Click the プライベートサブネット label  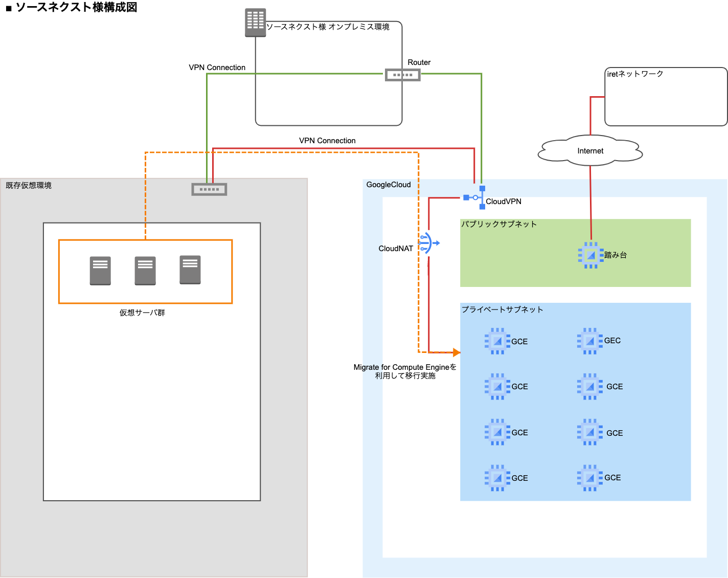[502, 309]
